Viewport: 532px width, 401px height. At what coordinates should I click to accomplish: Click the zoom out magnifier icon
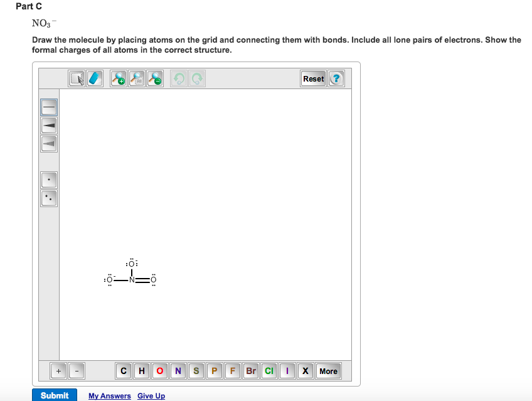pyautogui.click(x=154, y=78)
